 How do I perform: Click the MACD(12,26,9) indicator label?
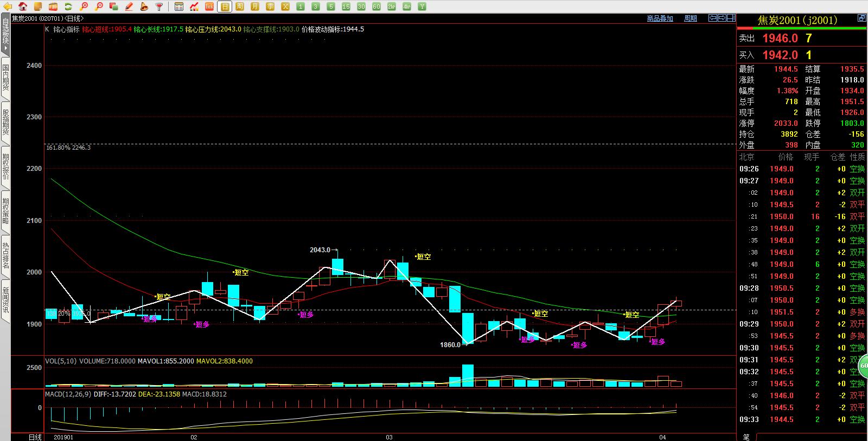[67, 394]
